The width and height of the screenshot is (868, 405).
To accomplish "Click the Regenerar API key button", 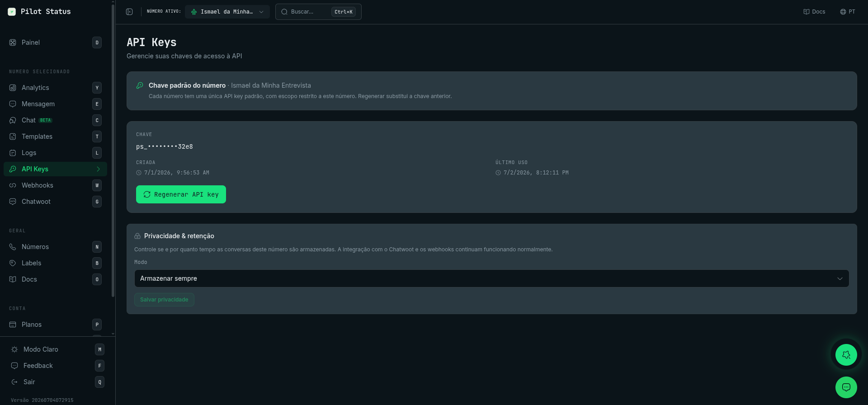I will (x=181, y=194).
